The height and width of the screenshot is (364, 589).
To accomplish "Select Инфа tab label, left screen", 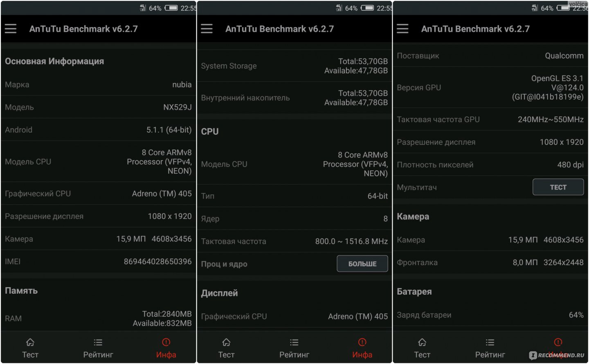I will (166, 355).
